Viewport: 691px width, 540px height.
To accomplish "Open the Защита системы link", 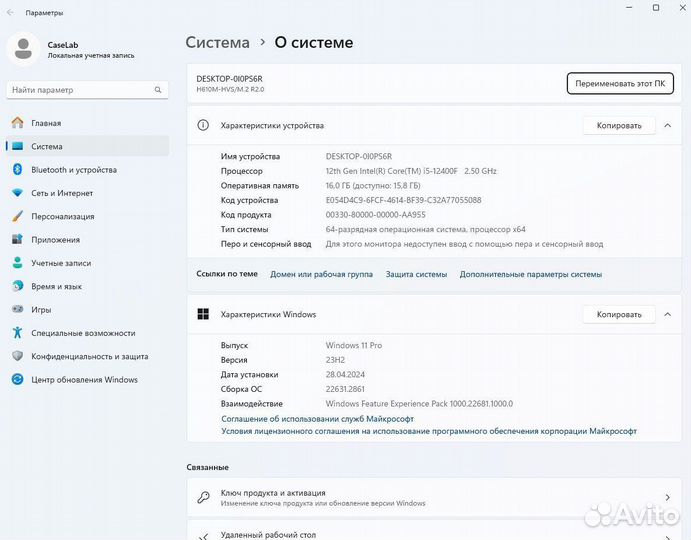I will tap(416, 274).
